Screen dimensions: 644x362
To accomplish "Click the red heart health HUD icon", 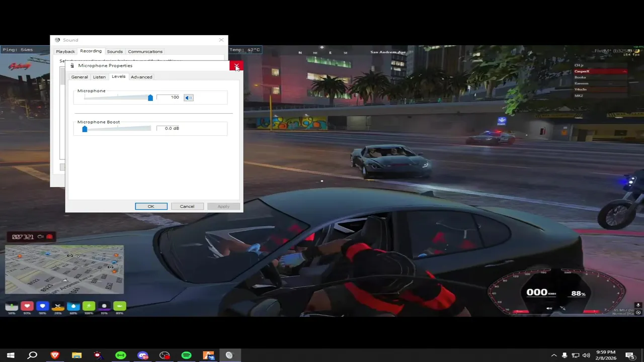I will [x=27, y=306].
